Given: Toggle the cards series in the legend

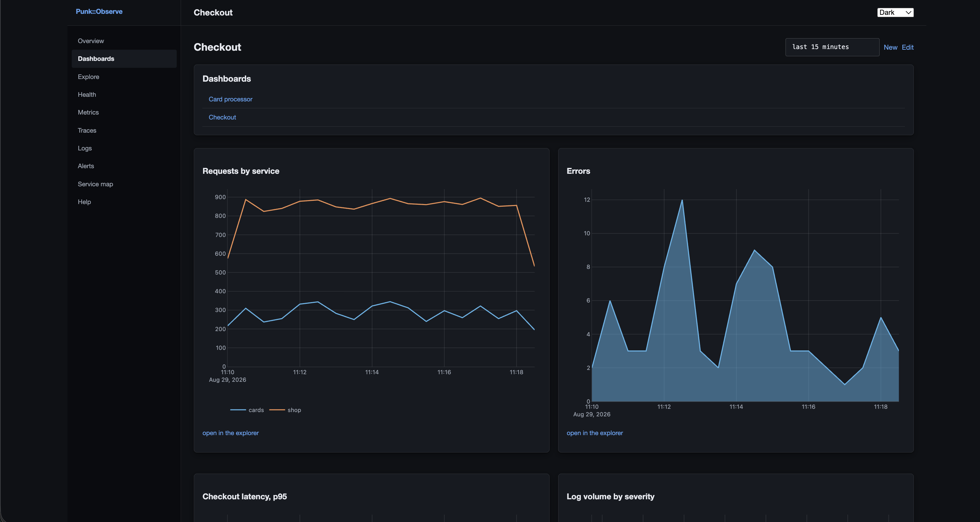Looking at the screenshot, I should pos(247,410).
